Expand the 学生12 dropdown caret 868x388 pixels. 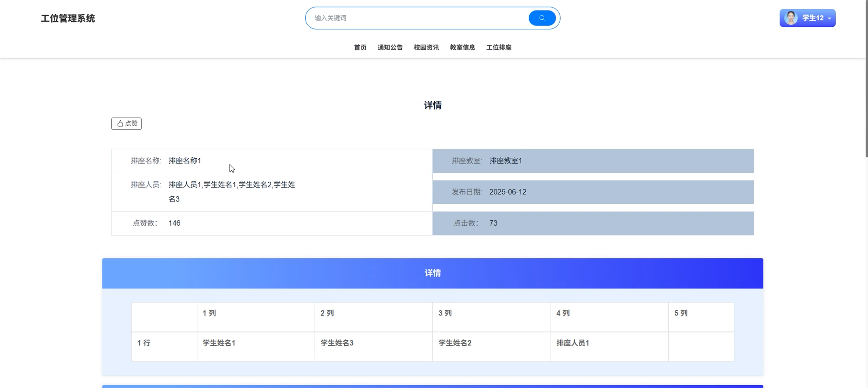click(829, 18)
